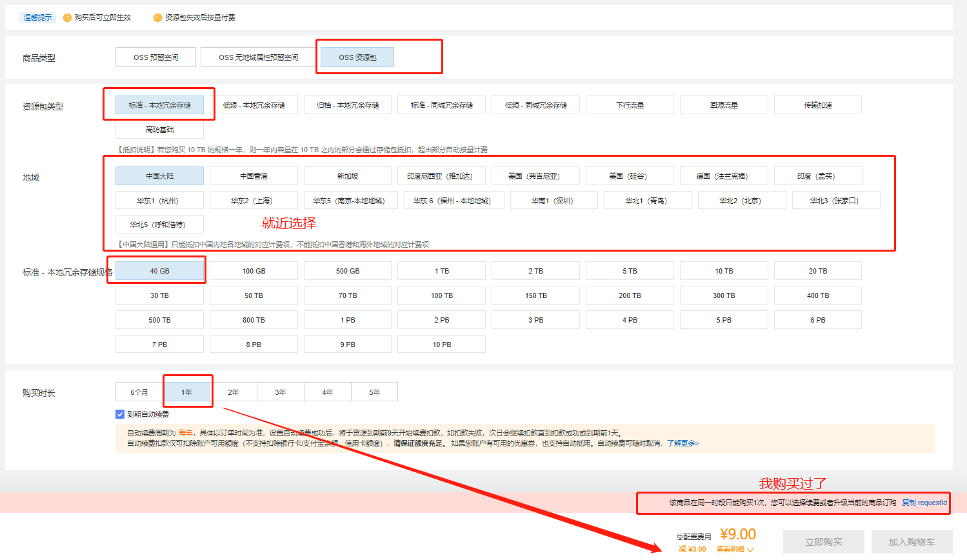
Task: Click 加入购物车 button
Action: pos(912,542)
